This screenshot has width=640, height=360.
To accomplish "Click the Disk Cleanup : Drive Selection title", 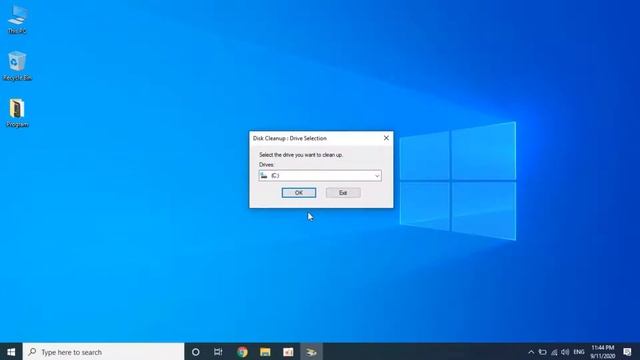I will pos(290,138).
